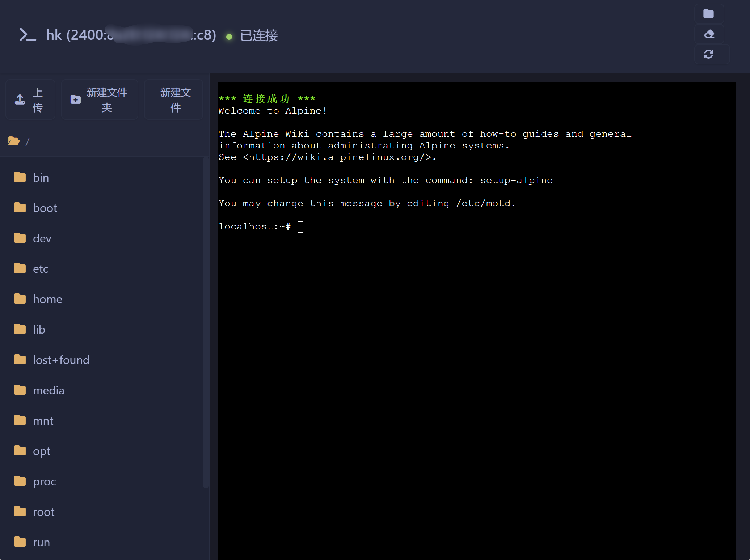Click the /etc/motd path in the terminal
The image size is (750, 560).
click(483, 203)
